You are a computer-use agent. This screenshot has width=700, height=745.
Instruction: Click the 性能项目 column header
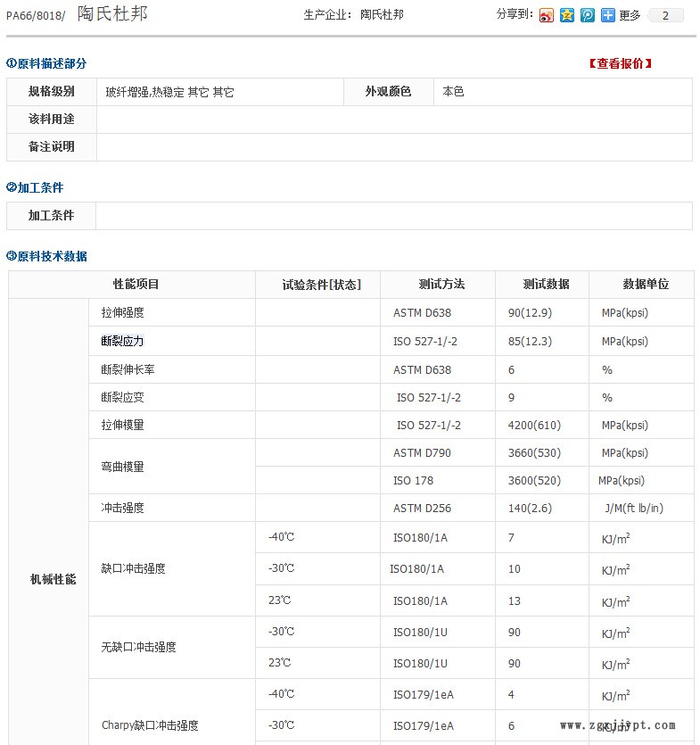[x=136, y=285]
